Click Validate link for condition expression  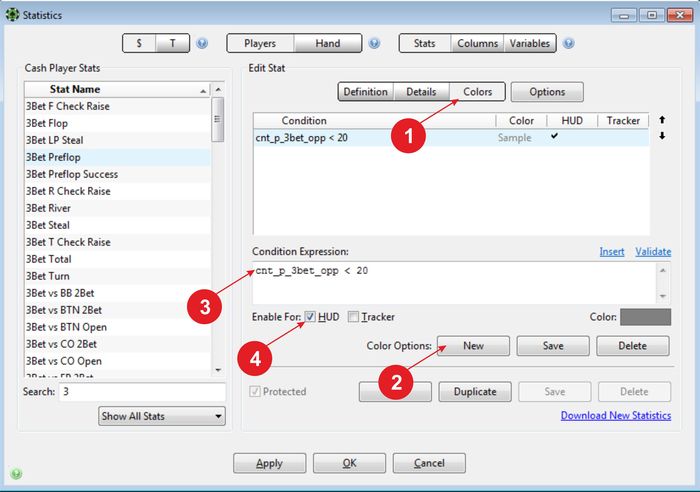click(653, 251)
